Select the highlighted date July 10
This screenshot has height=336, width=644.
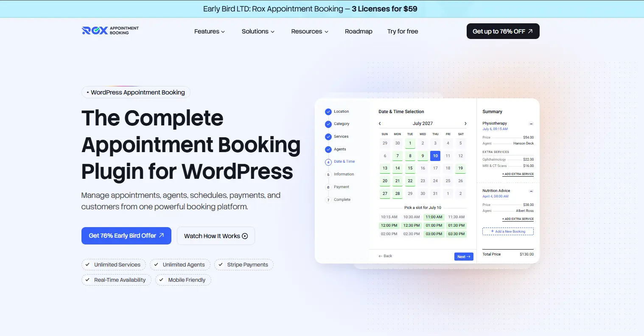click(435, 156)
